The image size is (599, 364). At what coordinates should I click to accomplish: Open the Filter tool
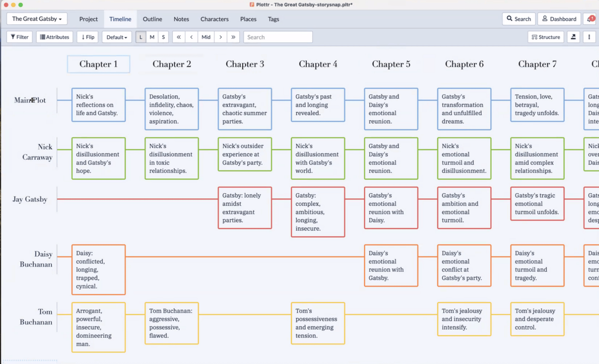tap(19, 37)
